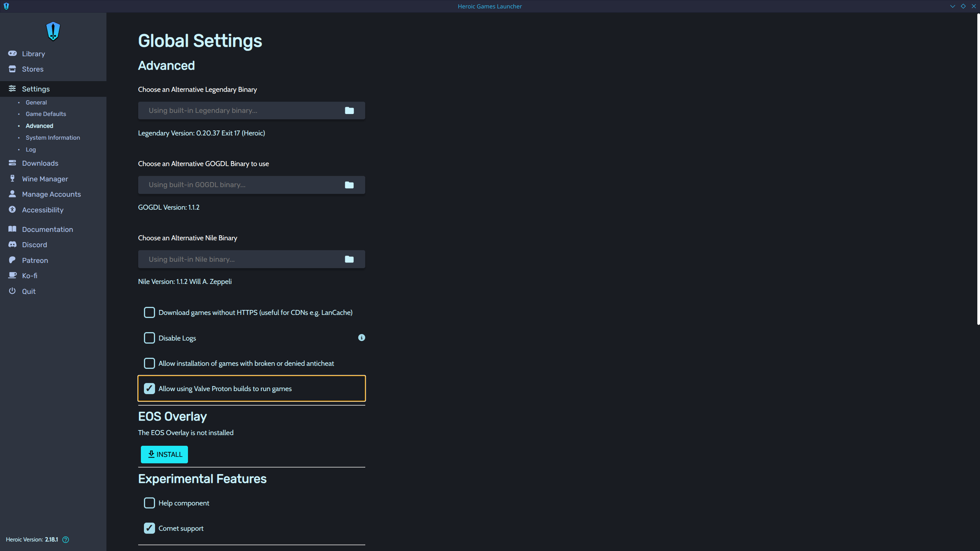This screenshot has width=980, height=551.
Task: Open folder picker for Legendary binary
Action: pos(349,111)
